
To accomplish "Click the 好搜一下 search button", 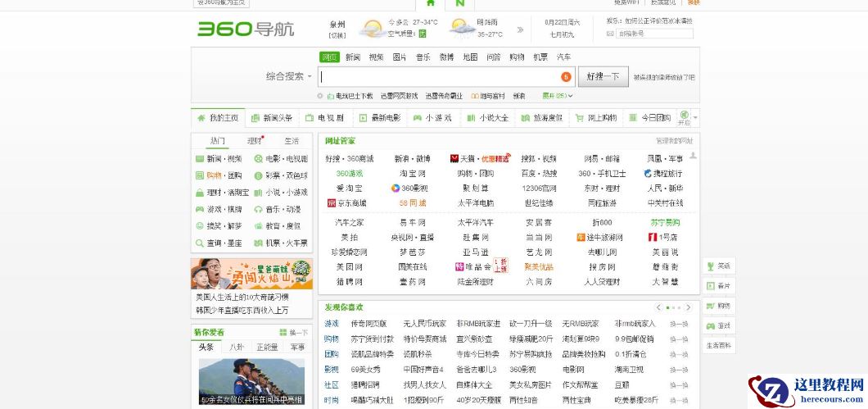I will click(x=604, y=76).
